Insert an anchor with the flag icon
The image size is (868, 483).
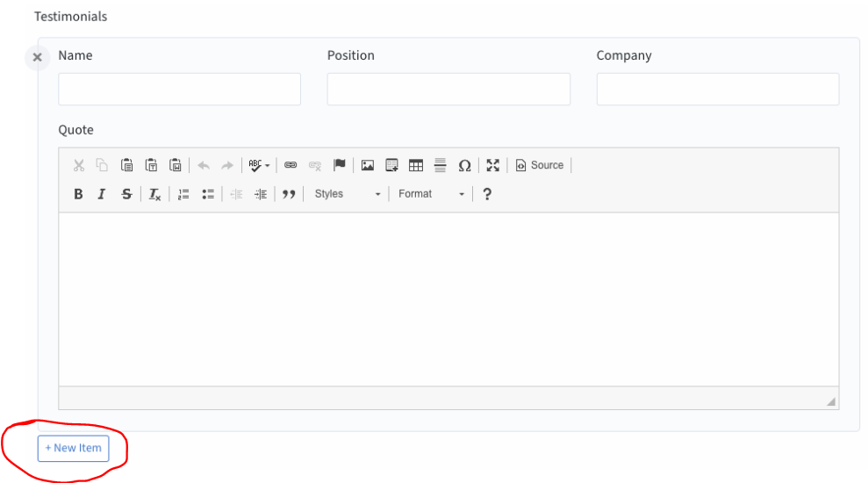click(x=340, y=165)
